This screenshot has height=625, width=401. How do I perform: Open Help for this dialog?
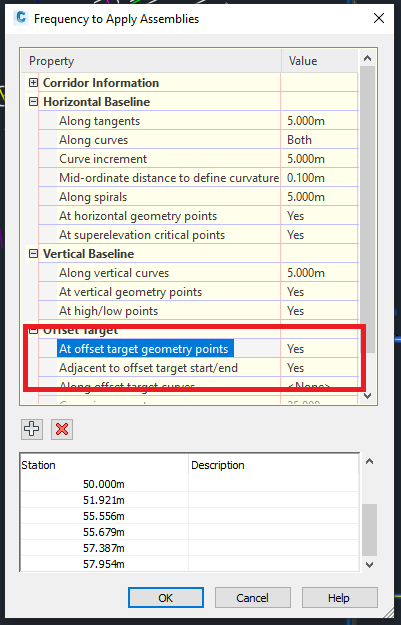[x=339, y=597]
